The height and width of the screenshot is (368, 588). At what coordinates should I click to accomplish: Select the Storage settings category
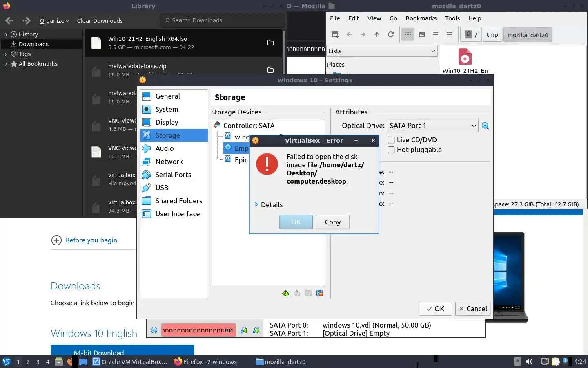pyautogui.click(x=174, y=135)
